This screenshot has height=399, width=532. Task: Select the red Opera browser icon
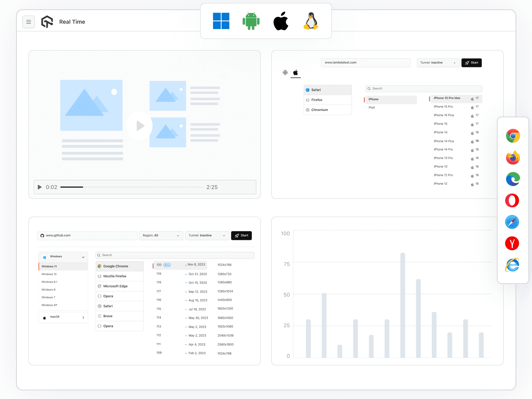[512, 201]
